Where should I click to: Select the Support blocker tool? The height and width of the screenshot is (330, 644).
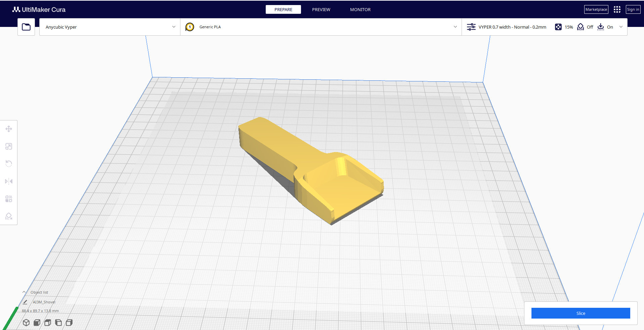coord(9,216)
